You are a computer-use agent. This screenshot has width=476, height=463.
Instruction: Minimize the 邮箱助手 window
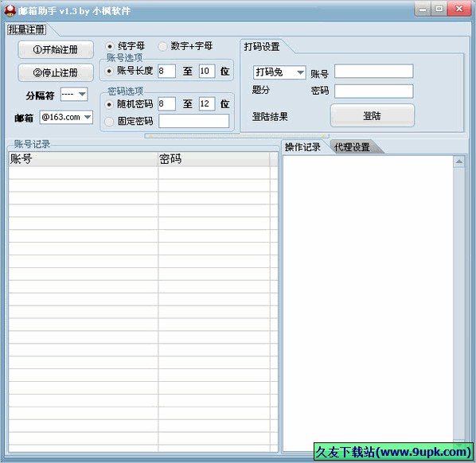coord(423,9)
